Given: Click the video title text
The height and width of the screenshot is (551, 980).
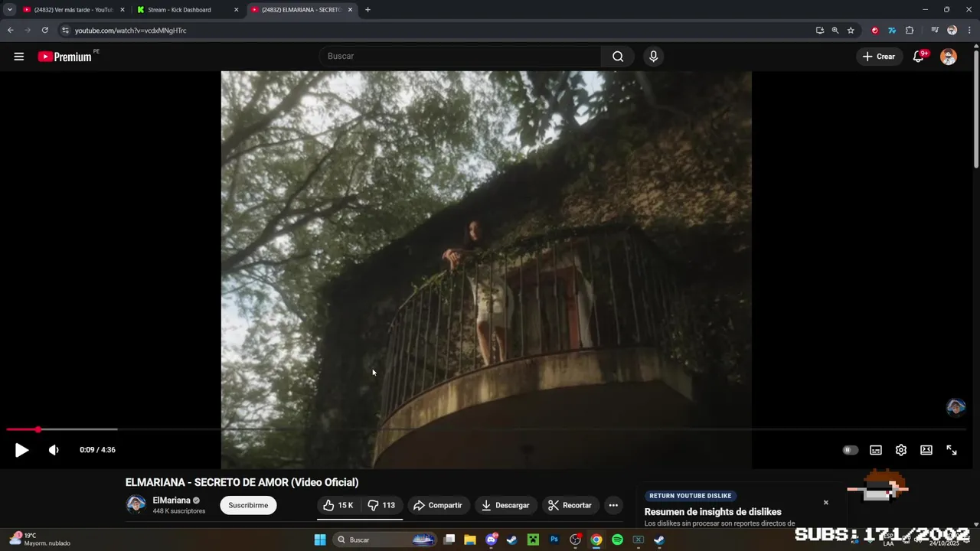Looking at the screenshot, I should [x=242, y=482].
